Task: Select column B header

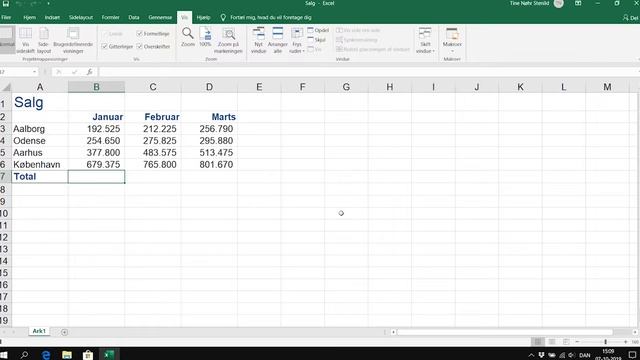Action: click(96, 87)
